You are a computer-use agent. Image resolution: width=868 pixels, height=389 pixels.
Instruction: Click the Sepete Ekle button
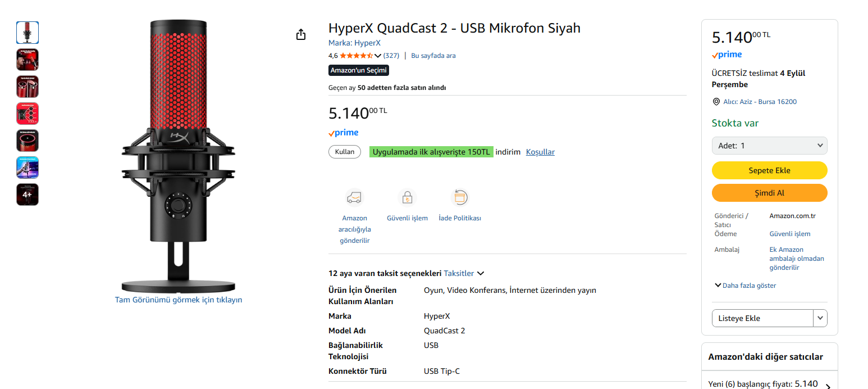tap(769, 170)
